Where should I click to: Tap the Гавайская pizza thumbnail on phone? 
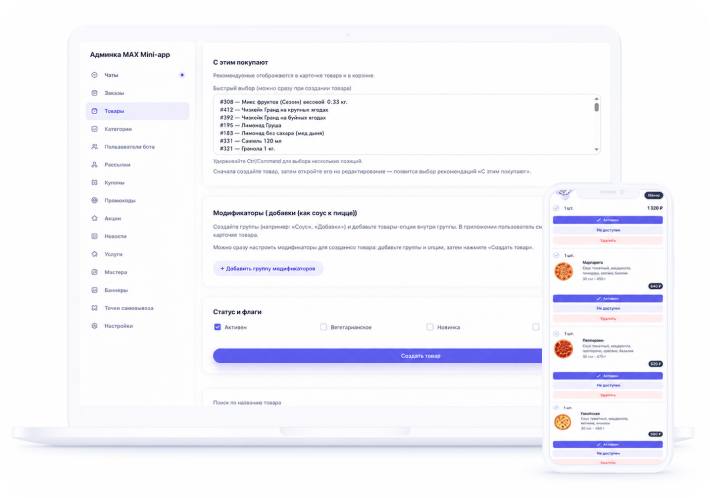point(563,422)
